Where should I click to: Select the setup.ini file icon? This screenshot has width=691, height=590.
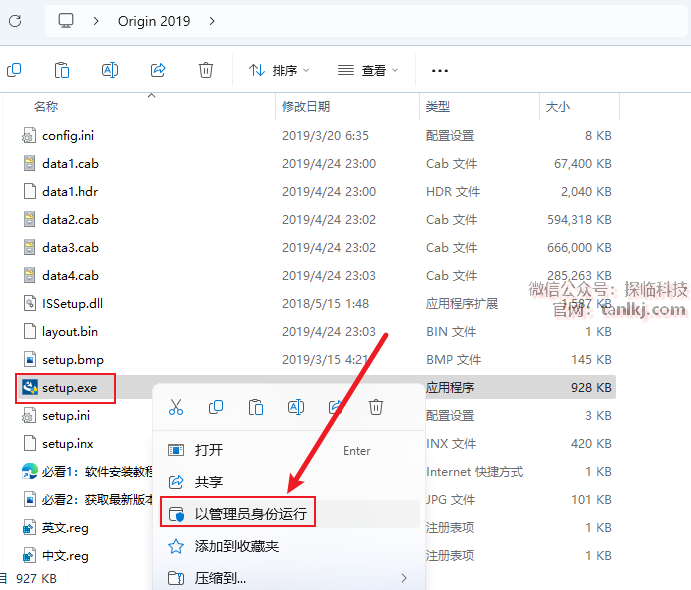[x=29, y=416]
